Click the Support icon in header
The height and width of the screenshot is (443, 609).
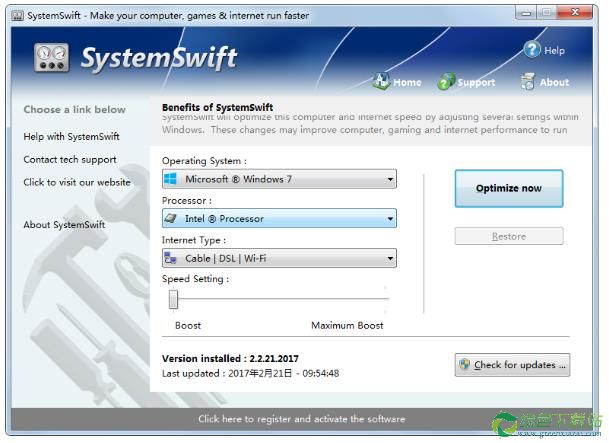(446, 82)
